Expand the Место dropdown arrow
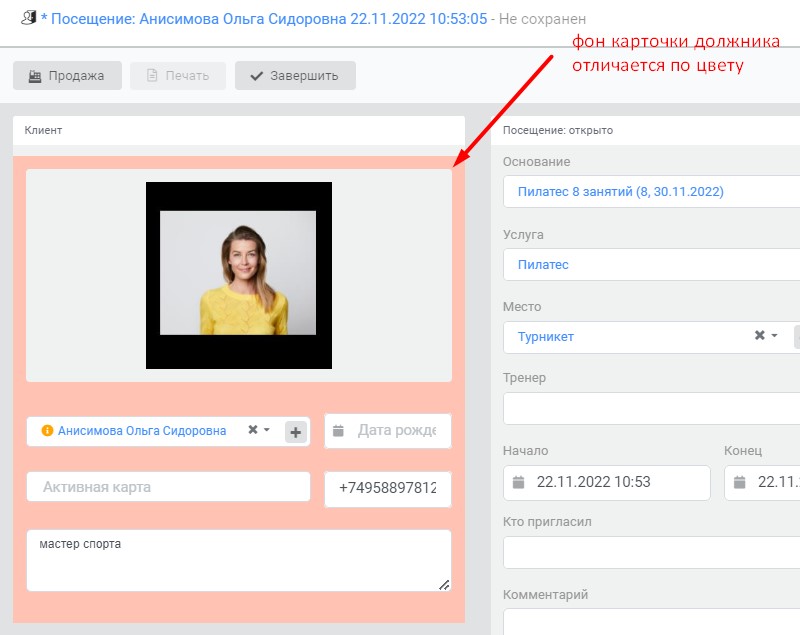800x635 pixels. 774,335
